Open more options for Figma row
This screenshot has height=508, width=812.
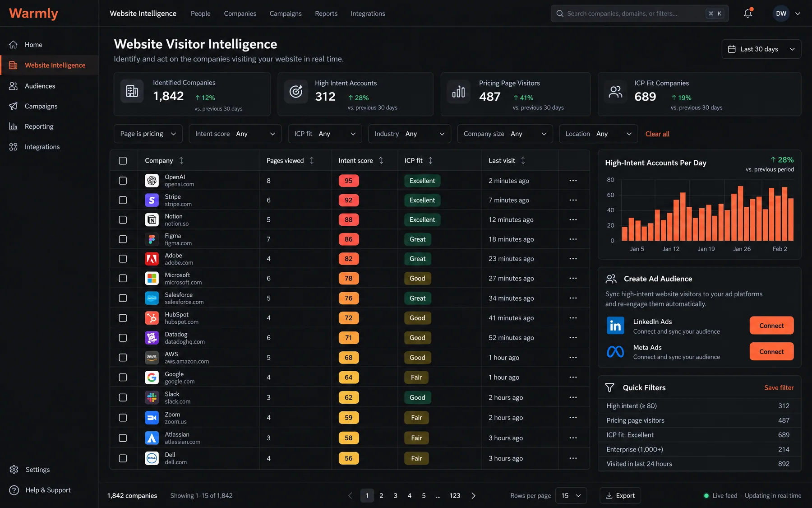pyautogui.click(x=573, y=239)
